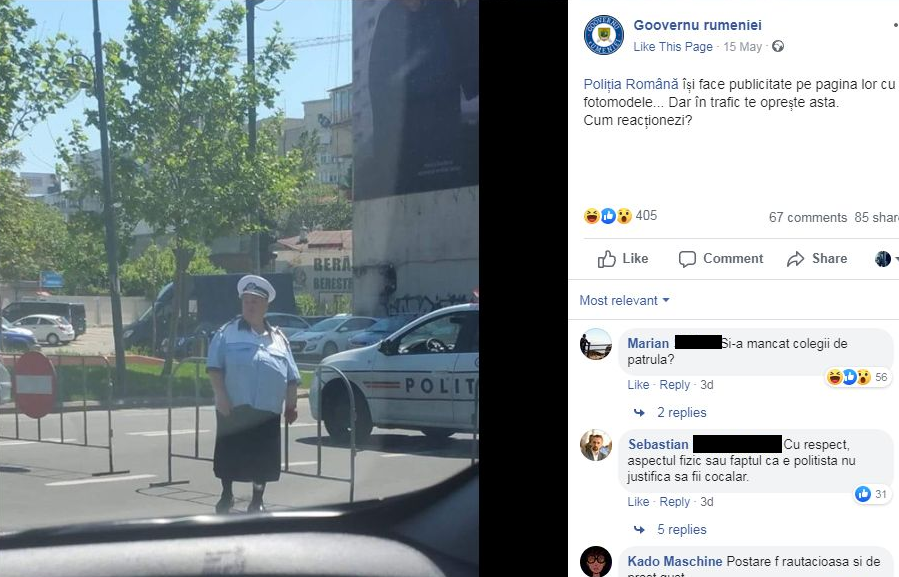
Task: Click the Goovernu rumeniei page logo
Action: pos(603,35)
